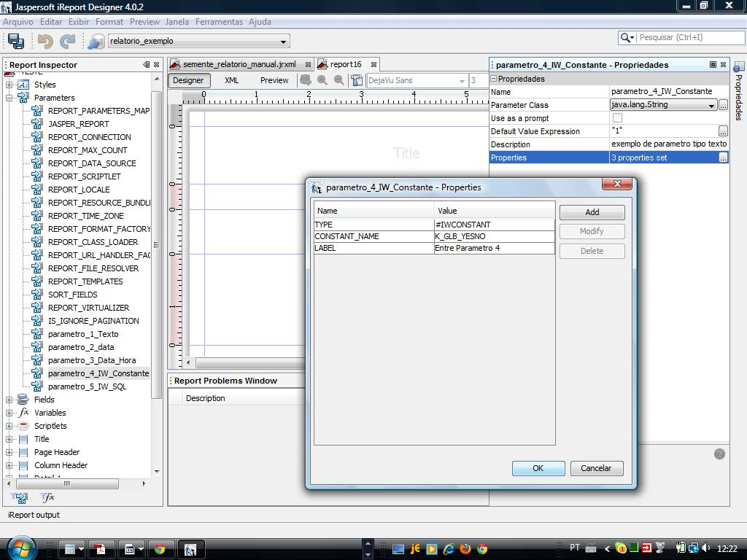The image size is (747, 560).
Task: Click the zoom in magnifier icon
Action: (x=322, y=80)
